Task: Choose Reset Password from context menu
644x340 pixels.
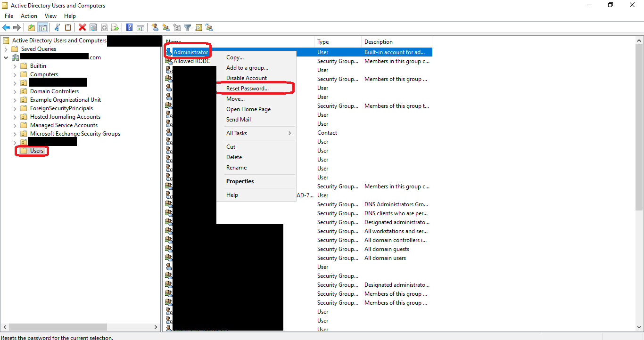Action: click(248, 89)
